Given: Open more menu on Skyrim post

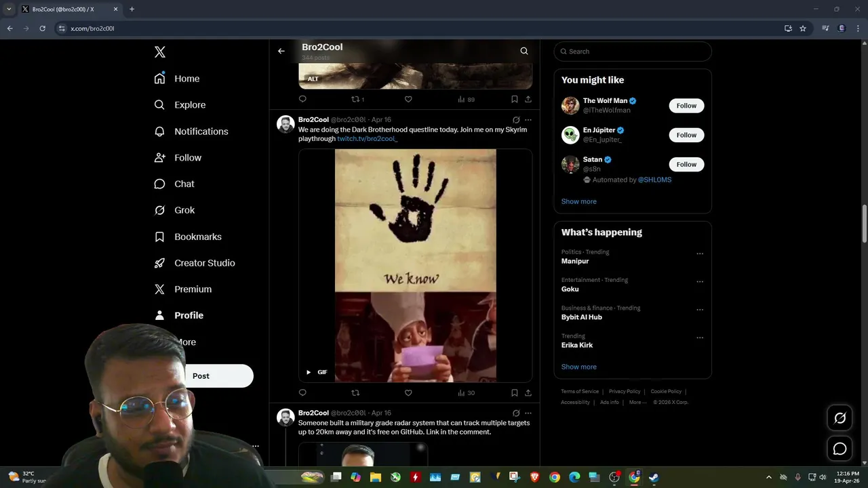Looking at the screenshot, I should [528, 120].
